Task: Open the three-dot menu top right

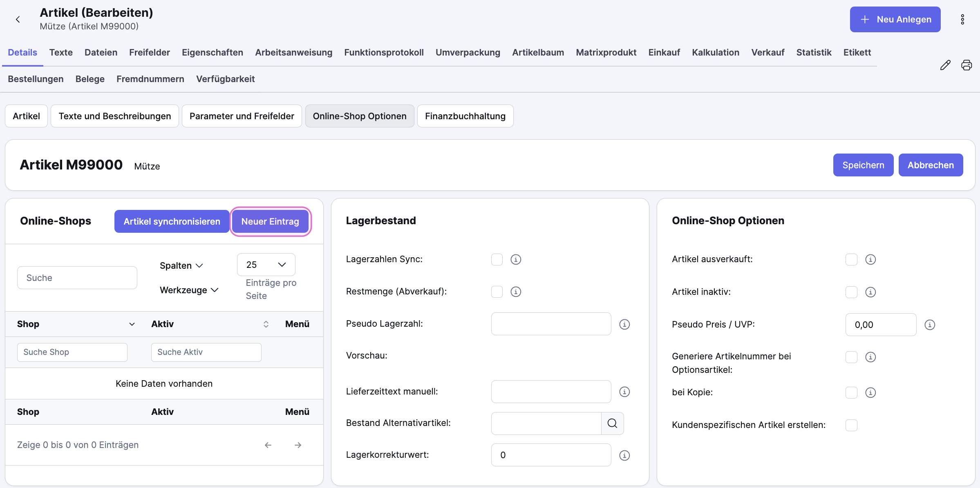Action: pyautogui.click(x=962, y=19)
